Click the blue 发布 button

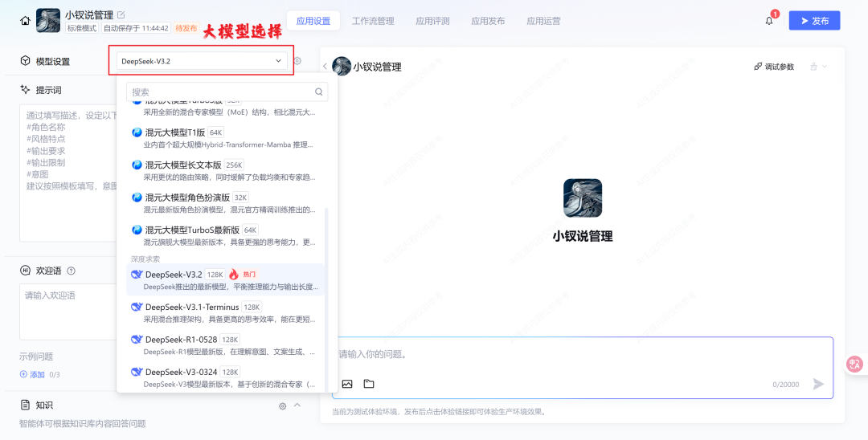(814, 21)
